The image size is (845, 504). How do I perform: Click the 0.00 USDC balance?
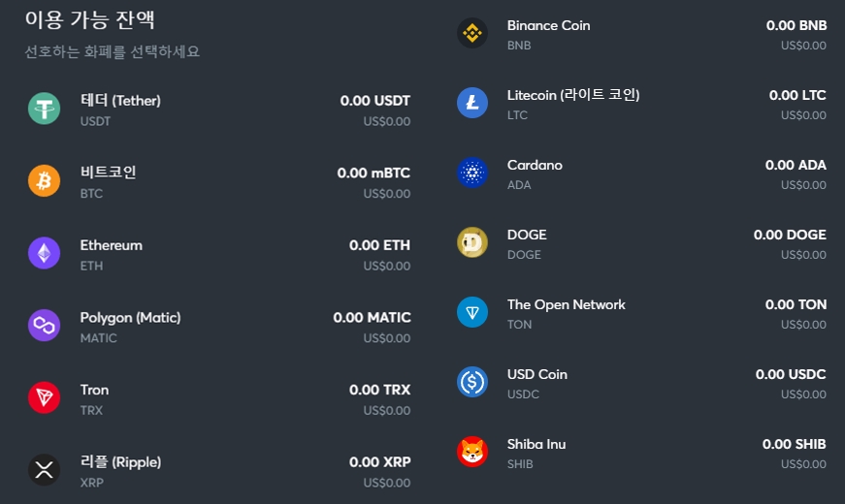[791, 374]
